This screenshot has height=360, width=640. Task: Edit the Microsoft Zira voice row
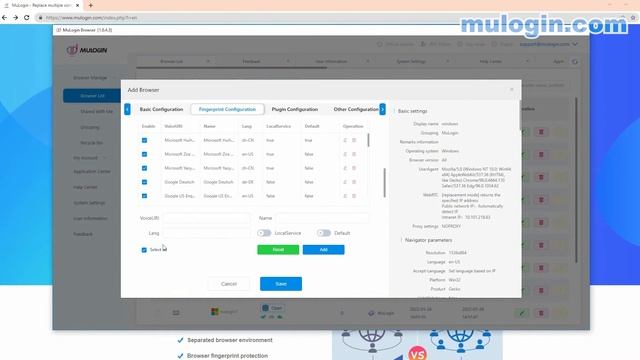(345, 154)
